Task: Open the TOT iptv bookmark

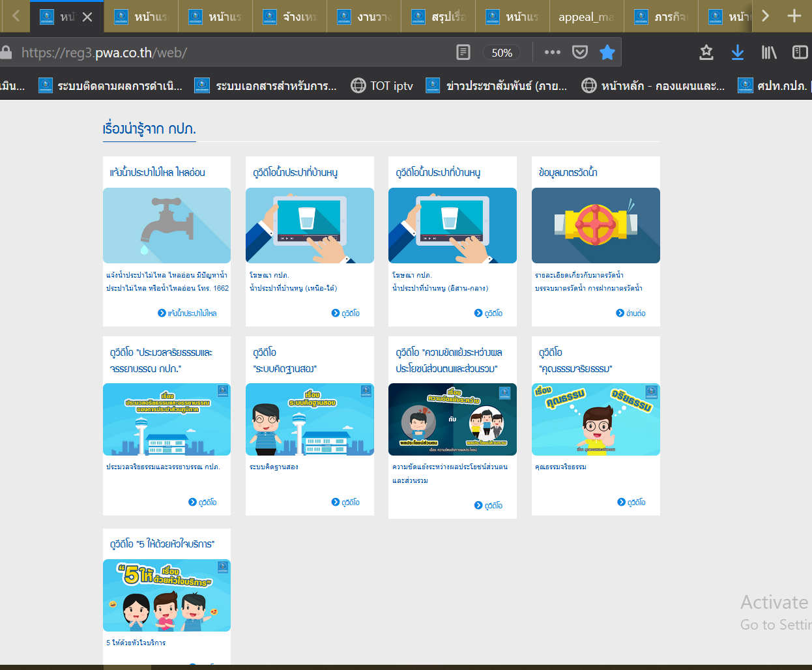Action: tap(382, 85)
